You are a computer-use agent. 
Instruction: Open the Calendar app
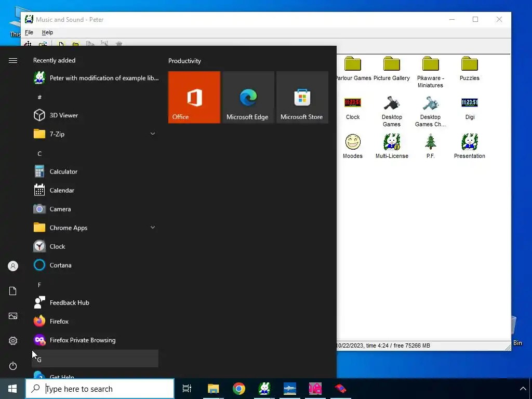click(96, 190)
